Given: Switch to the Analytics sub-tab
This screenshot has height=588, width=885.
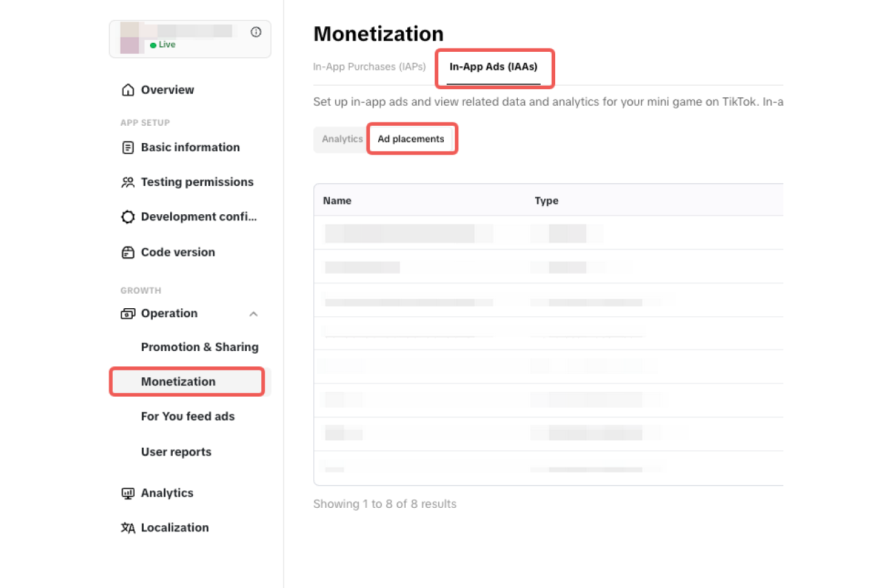Looking at the screenshot, I should pyautogui.click(x=342, y=139).
